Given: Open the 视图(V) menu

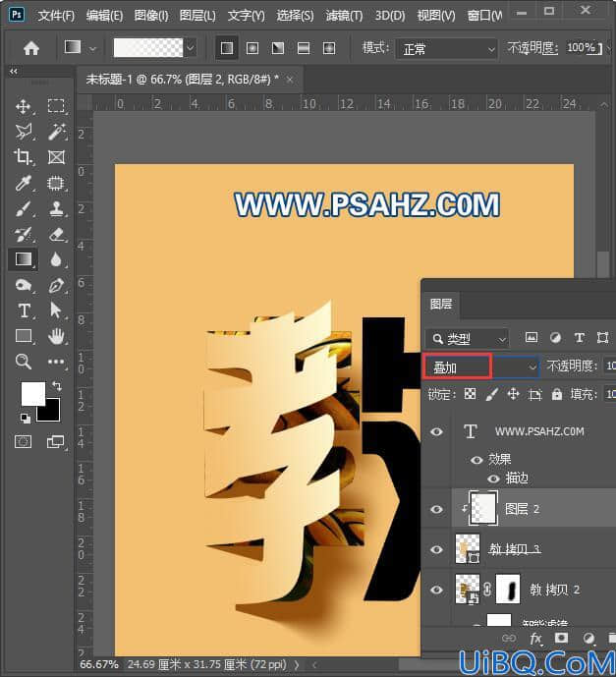Looking at the screenshot, I should [x=436, y=16].
